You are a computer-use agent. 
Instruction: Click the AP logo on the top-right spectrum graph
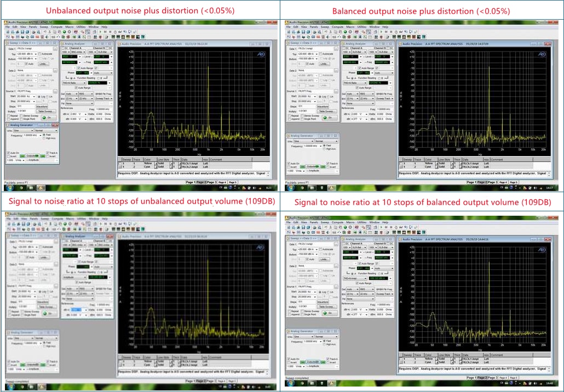[542, 54]
